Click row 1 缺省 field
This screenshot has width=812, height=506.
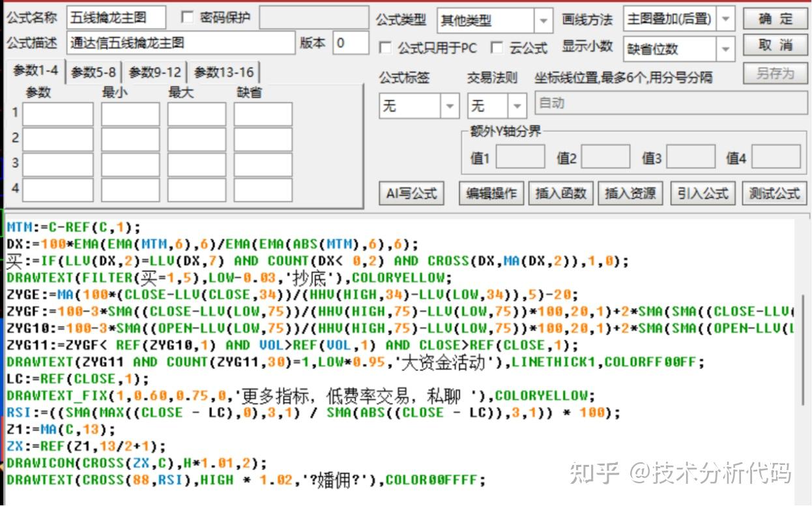263,114
